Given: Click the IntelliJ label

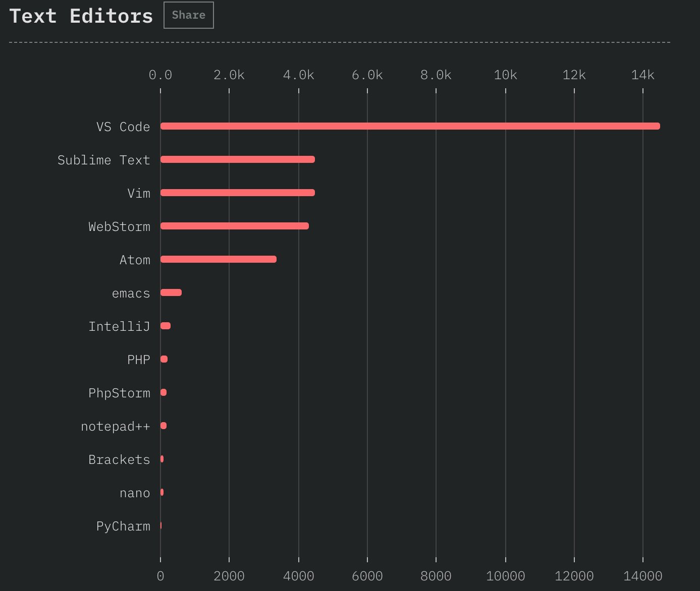Looking at the screenshot, I should click(119, 326).
